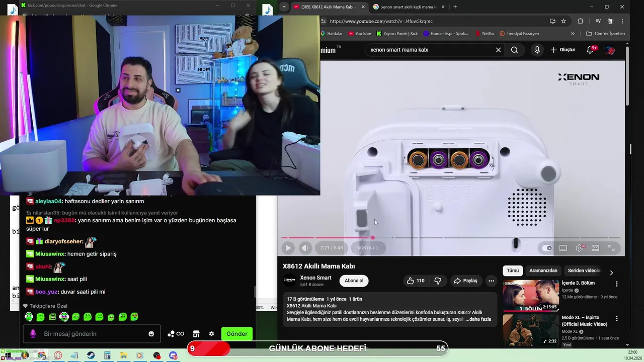
Task: Install app icon in address bar
Action: click(x=552, y=21)
